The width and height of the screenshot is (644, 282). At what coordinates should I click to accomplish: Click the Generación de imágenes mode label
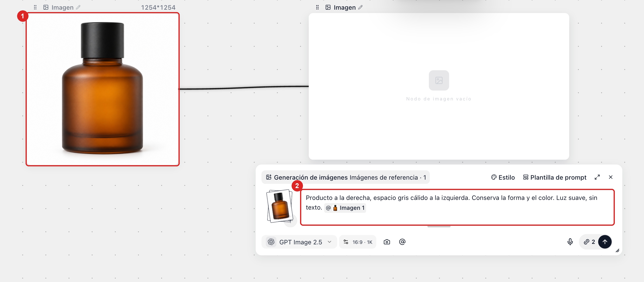point(311,177)
